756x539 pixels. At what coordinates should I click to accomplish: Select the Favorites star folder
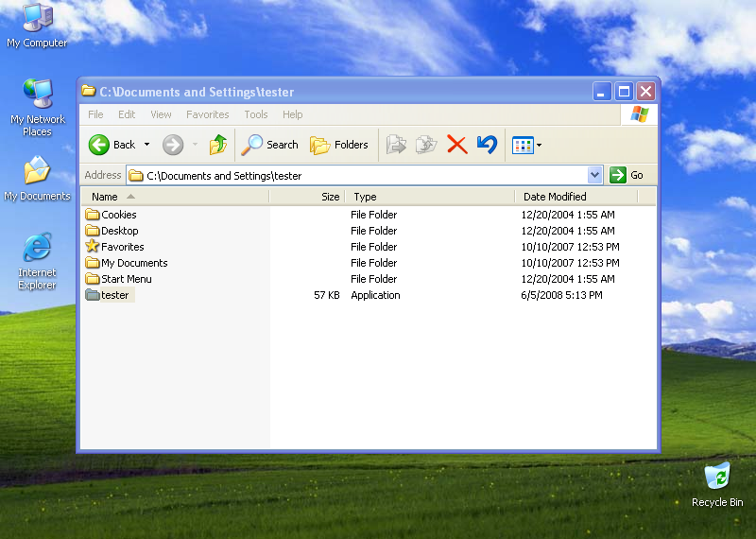tap(122, 247)
